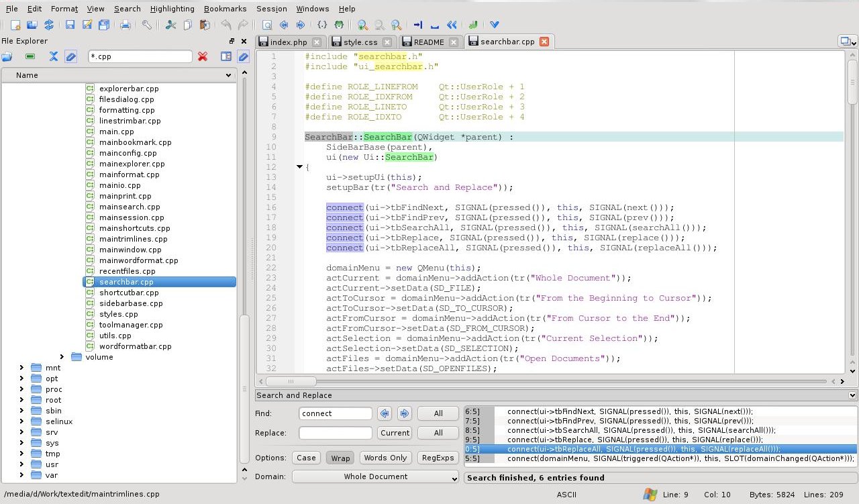Click the Undo arrow in toolbar
The image size is (859, 504).
[x=226, y=25]
